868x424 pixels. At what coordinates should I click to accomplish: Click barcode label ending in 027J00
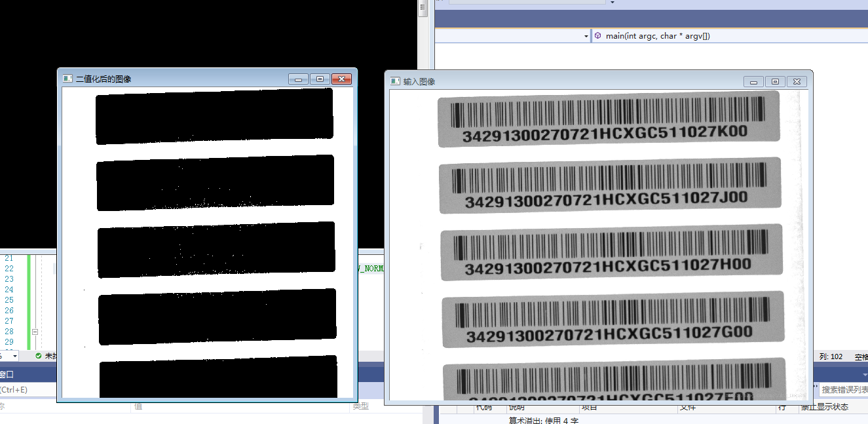[610, 185]
